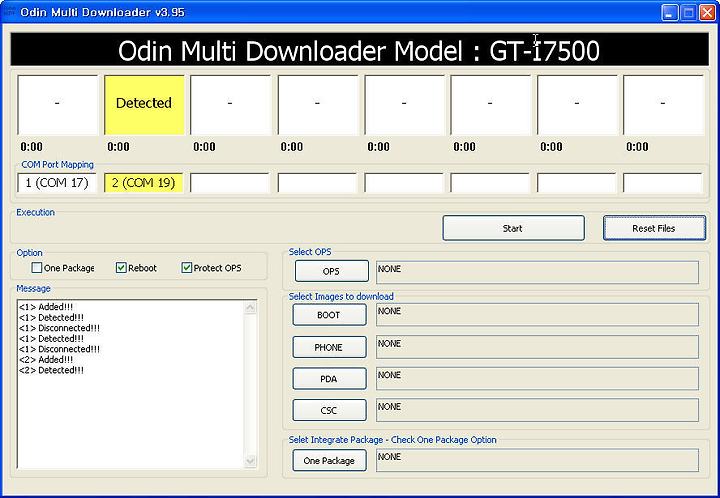Select '<1> Added!!!' log line
720x498 pixels.
click(x=45, y=307)
